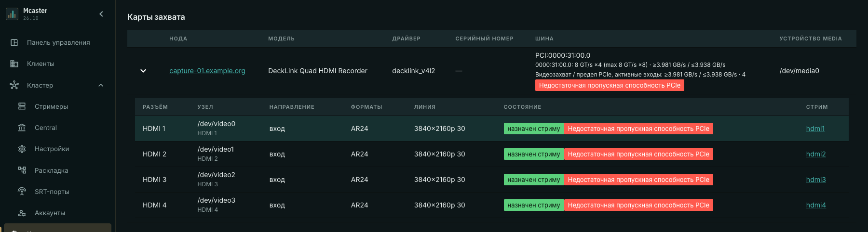Open the hdmi2 stream link
The width and height of the screenshot is (868, 232).
816,154
